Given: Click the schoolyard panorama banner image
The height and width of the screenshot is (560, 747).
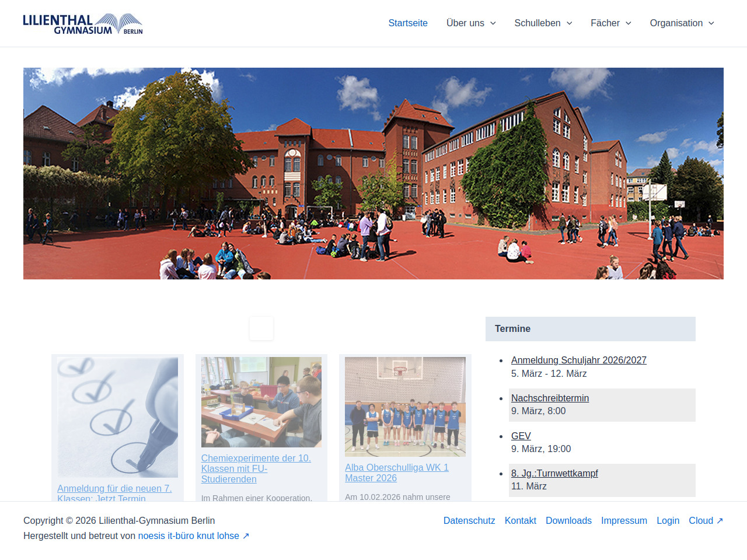Looking at the screenshot, I should [x=373, y=173].
